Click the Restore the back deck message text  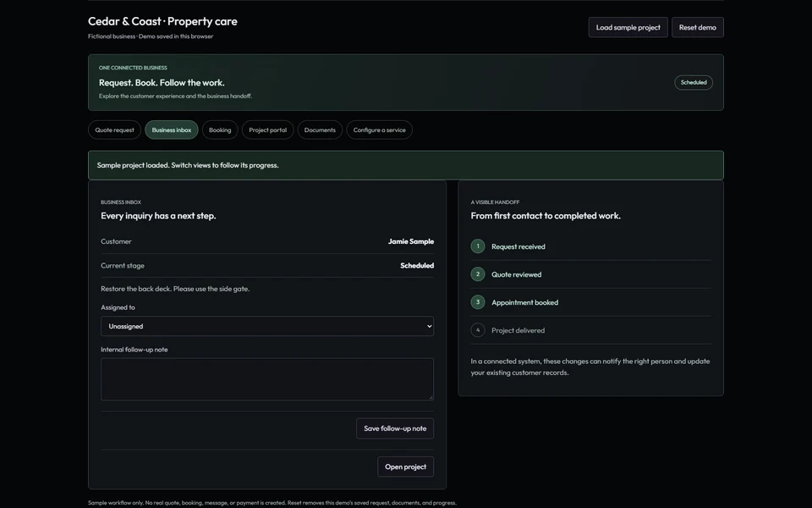click(x=175, y=289)
